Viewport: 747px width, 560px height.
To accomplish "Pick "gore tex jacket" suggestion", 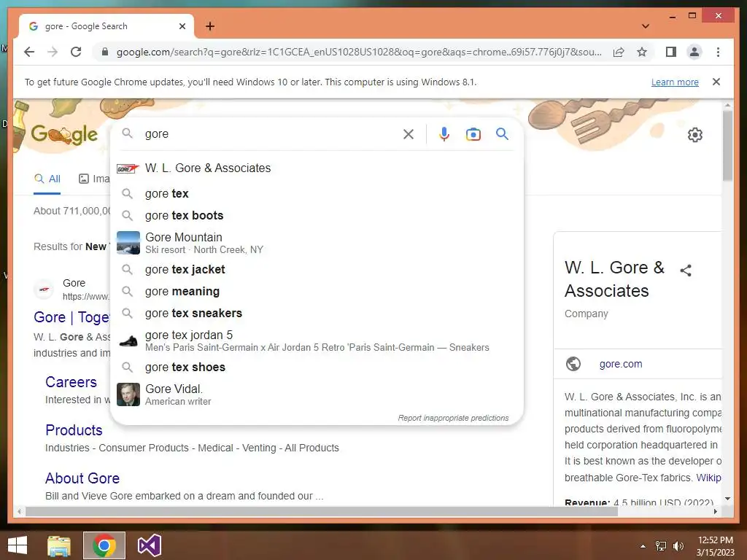I will coord(317,270).
